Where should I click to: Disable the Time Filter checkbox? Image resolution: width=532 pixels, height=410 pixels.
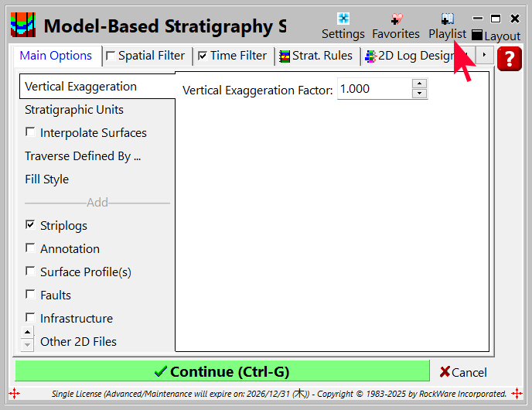coord(203,56)
